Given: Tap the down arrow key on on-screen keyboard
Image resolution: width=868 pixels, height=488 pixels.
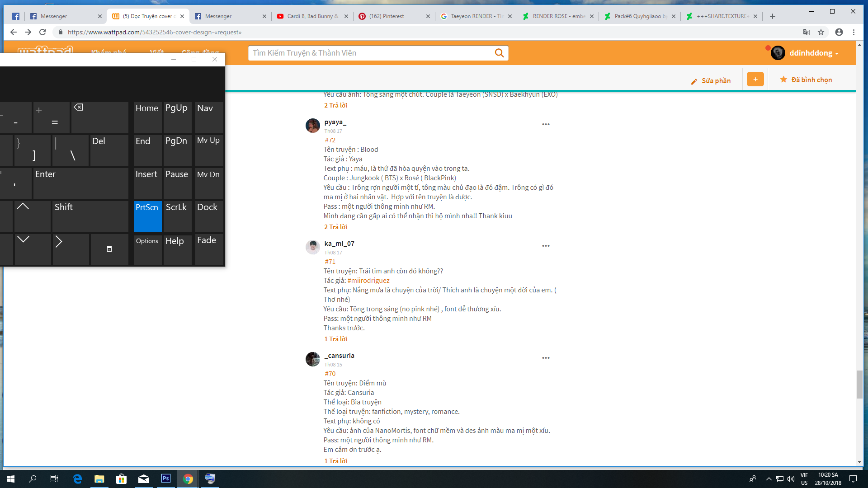Looking at the screenshot, I should click(x=33, y=249).
